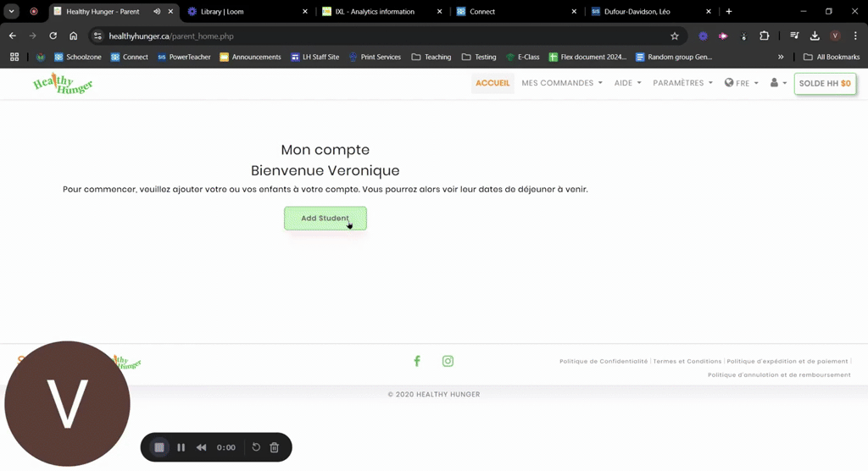This screenshot has height=471, width=868.
Task: Pause the Loom recording
Action: [181, 447]
